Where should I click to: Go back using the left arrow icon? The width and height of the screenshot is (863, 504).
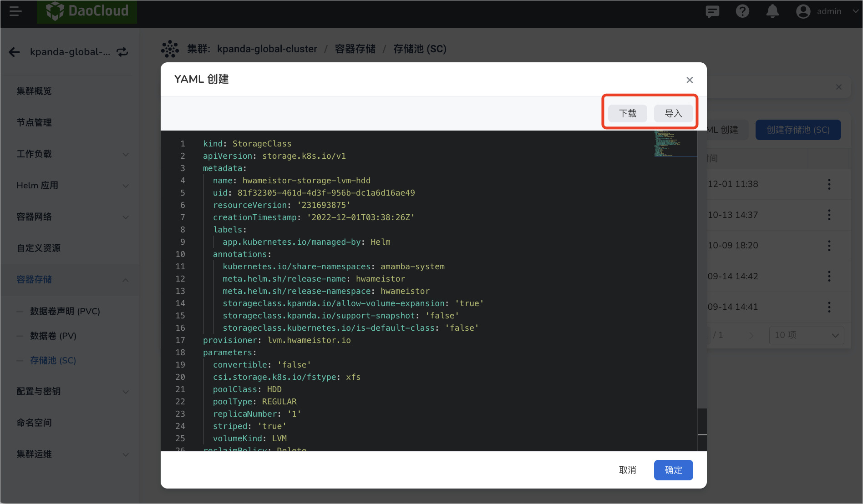click(x=15, y=52)
